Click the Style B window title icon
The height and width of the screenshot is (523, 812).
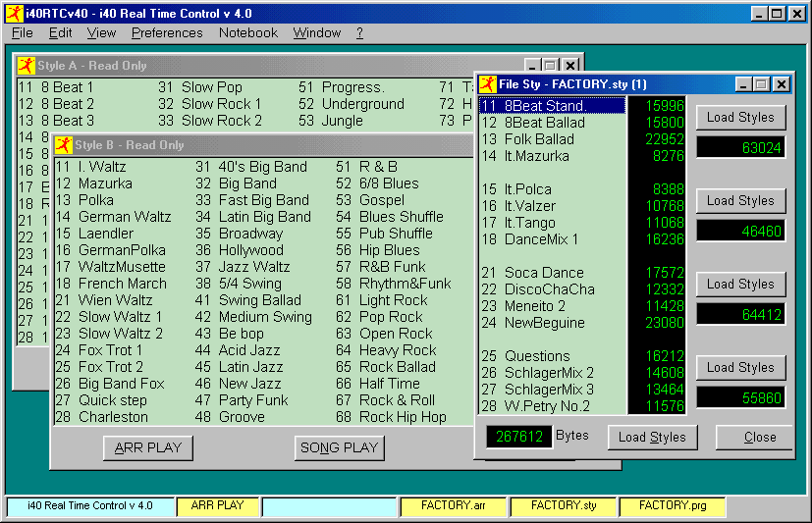[64, 145]
